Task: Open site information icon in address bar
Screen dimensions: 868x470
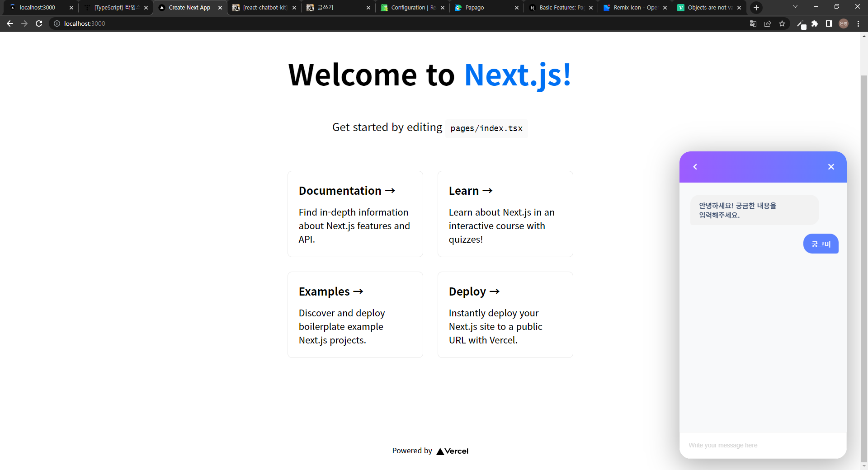Action: (57, 23)
